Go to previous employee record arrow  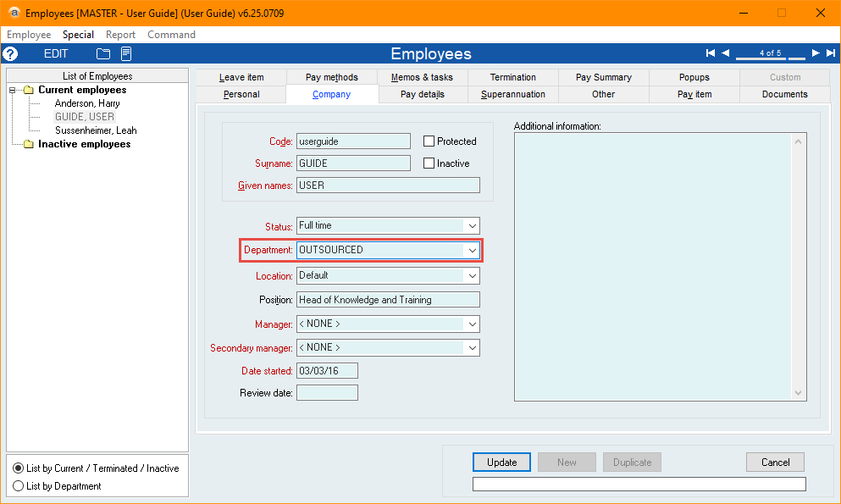point(726,53)
